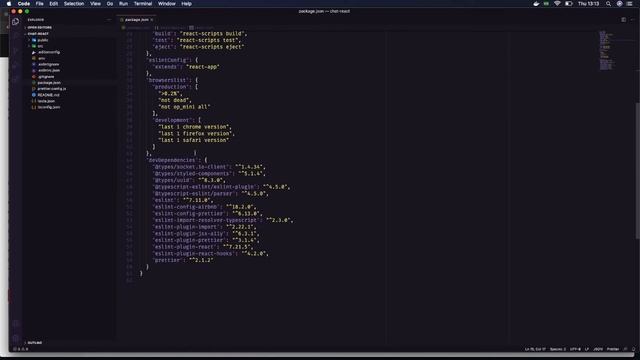The width and height of the screenshot is (640, 360).
Task: Click the "react-scripts eject" string
Action: 212,47
